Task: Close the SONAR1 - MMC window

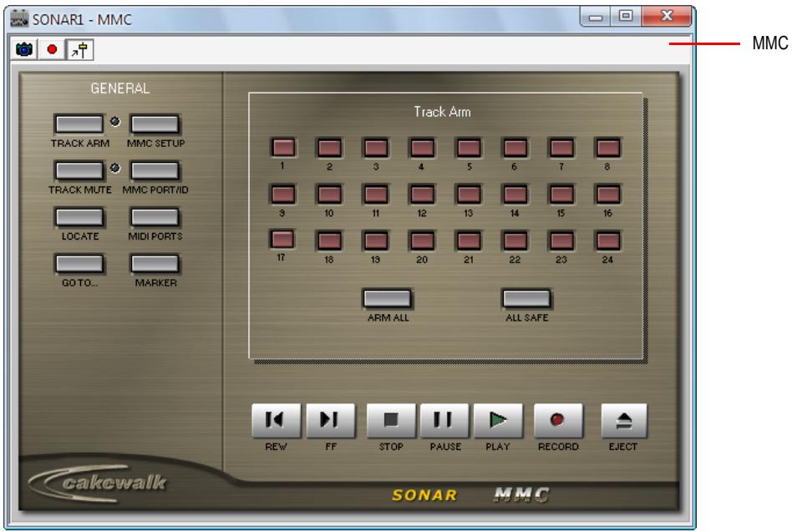Action: click(667, 17)
